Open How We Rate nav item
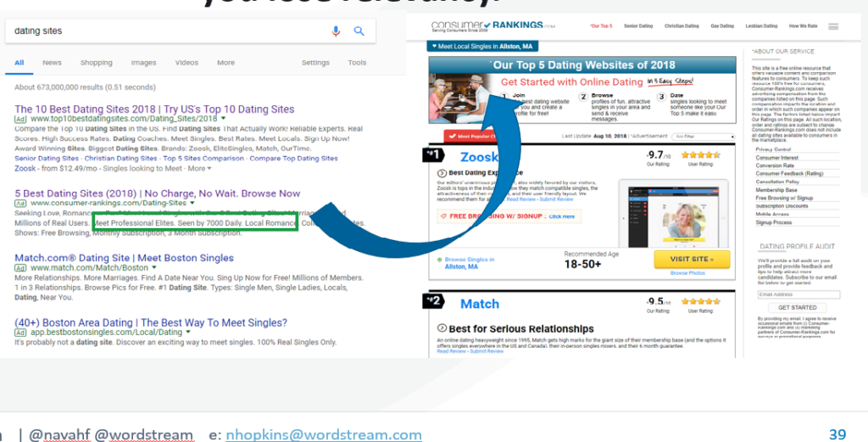The width and height of the screenshot is (868, 442). (803, 26)
